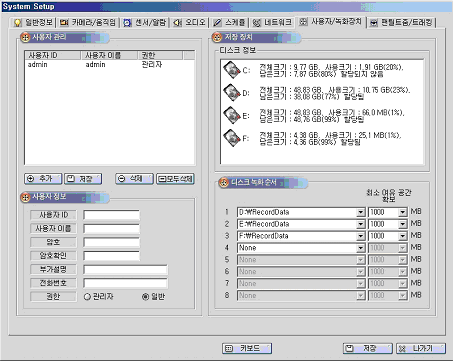Click the 사용자 관리 section icon
The width and height of the screenshot is (453, 361).
(25, 37)
